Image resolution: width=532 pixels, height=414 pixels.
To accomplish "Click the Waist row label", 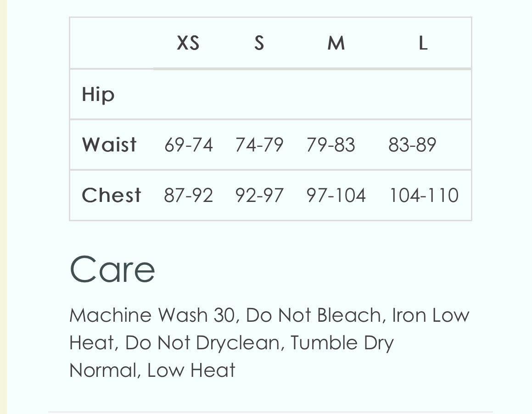I will (x=109, y=145).
